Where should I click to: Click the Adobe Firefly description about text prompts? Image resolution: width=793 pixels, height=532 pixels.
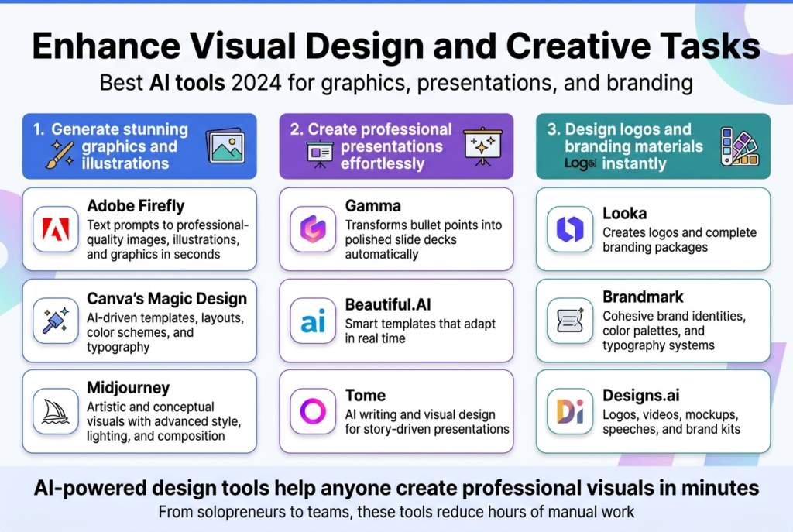[x=167, y=240]
